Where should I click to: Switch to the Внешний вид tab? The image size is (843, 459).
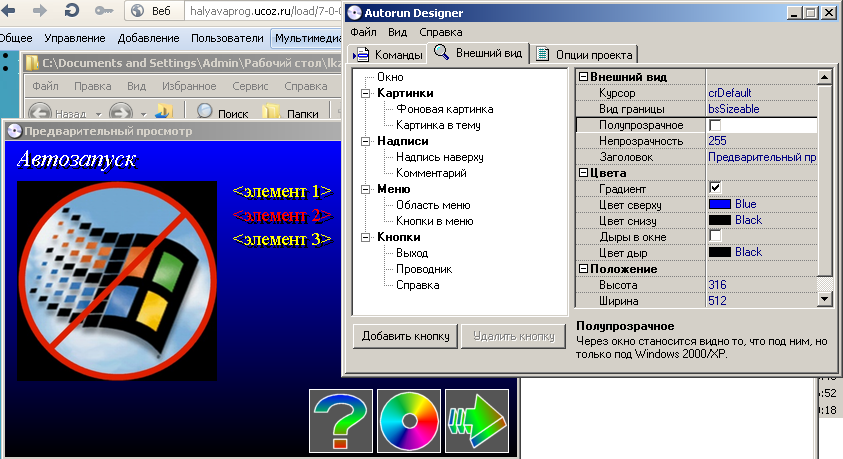click(x=478, y=53)
